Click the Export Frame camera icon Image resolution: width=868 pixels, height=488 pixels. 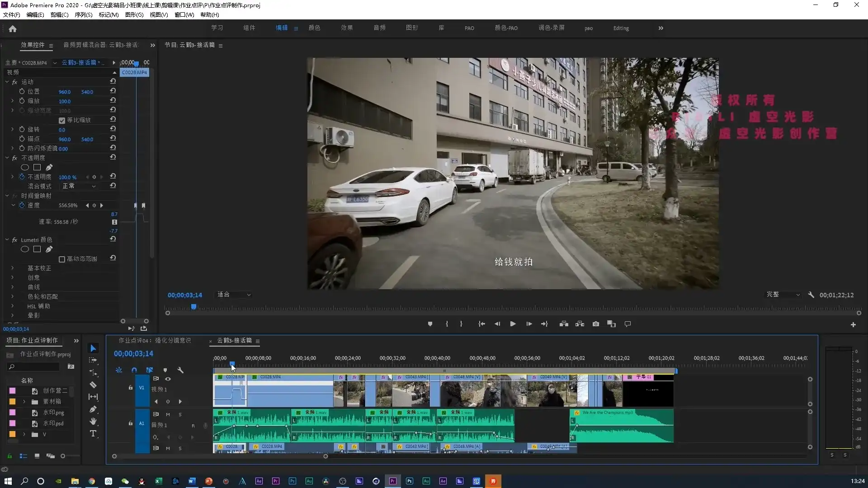[596, 324]
